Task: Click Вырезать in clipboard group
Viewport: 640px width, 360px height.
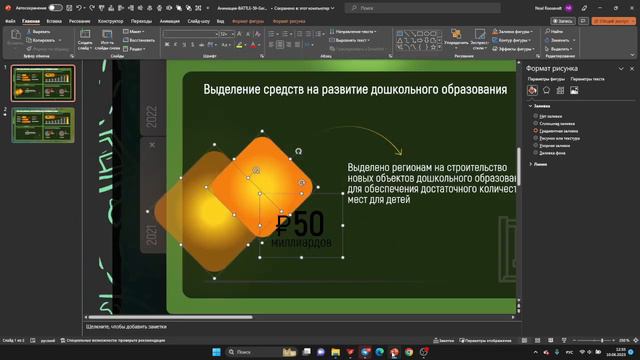Action: 38,31
